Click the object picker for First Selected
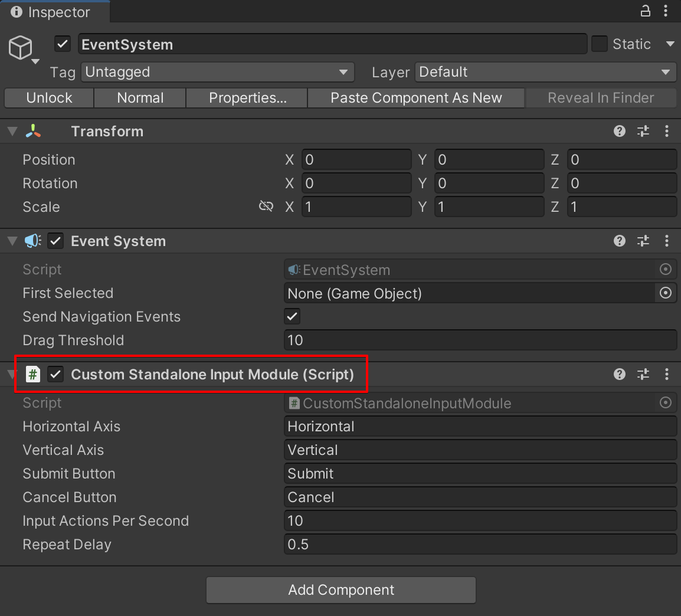 (666, 293)
